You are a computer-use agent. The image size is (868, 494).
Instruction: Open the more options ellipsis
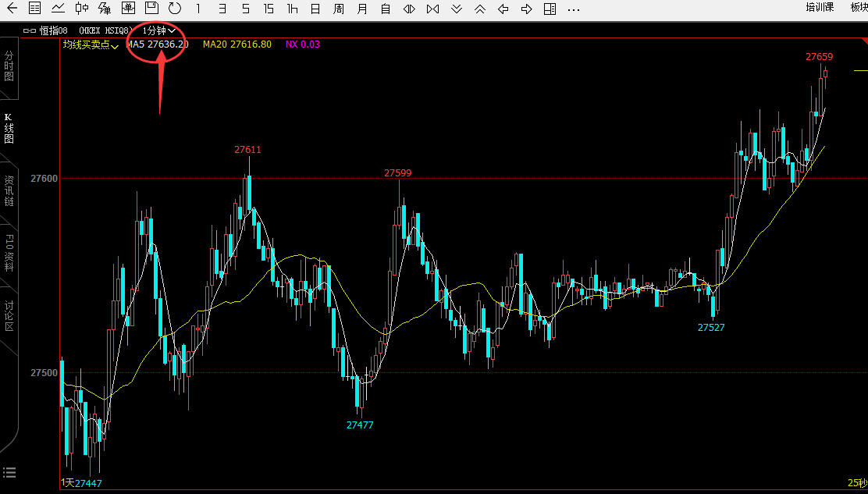tap(574, 9)
